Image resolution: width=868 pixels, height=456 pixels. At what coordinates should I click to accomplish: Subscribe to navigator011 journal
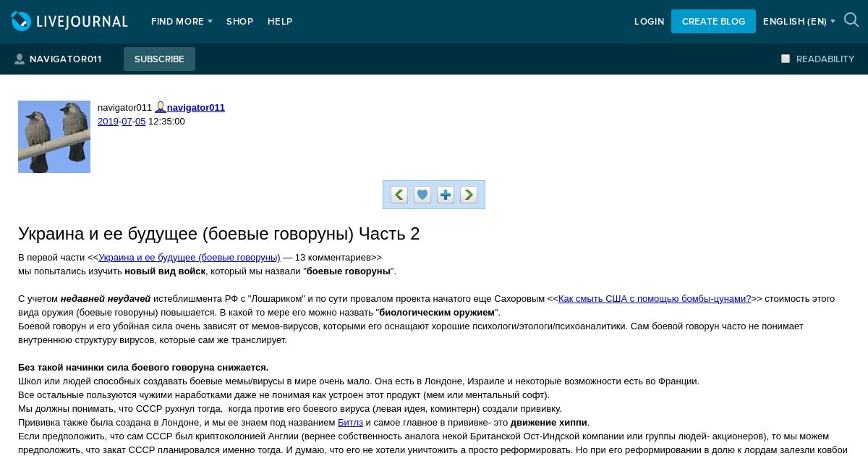[x=159, y=59]
